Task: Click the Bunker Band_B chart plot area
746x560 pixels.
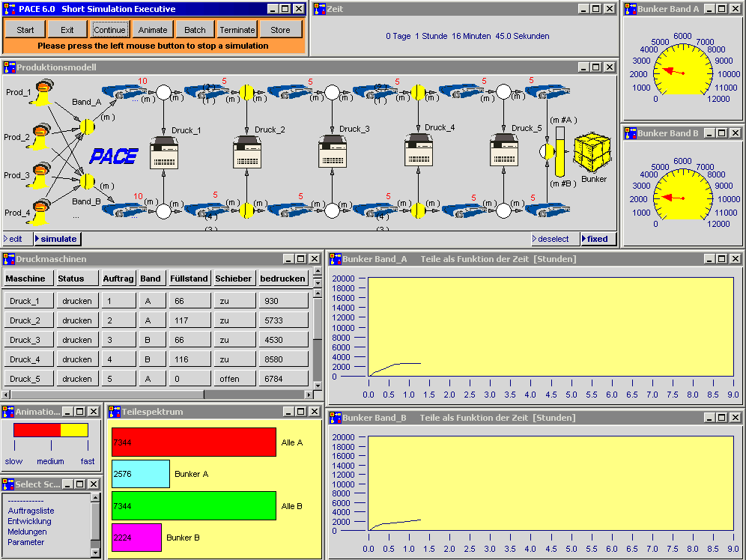Action: tap(551, 483)
